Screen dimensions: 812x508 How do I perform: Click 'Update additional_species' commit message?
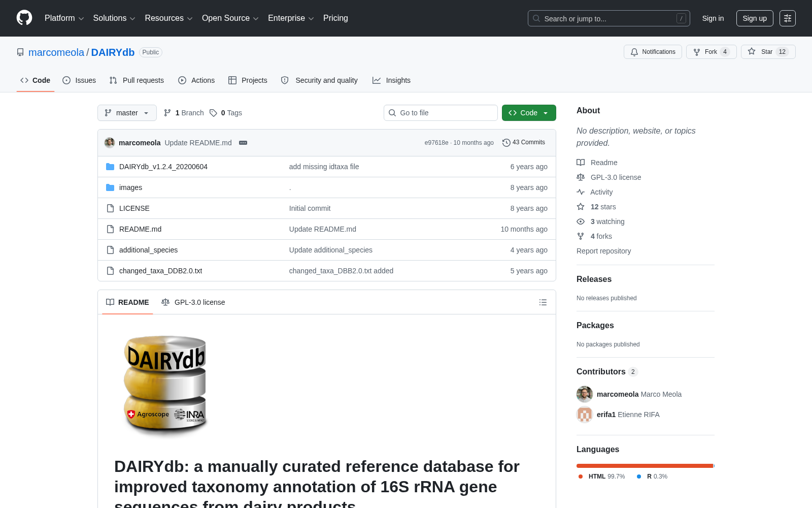point(331,250)
